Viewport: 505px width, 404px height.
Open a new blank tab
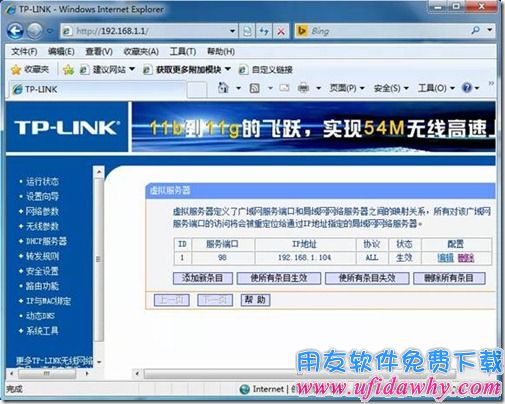pyautogui.click(x=197, y=90)
